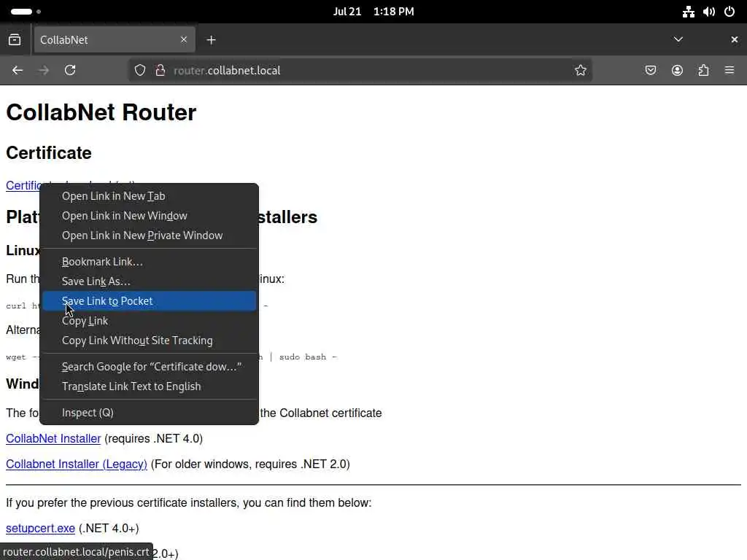Click the Certificate download link

click(23, 186)
